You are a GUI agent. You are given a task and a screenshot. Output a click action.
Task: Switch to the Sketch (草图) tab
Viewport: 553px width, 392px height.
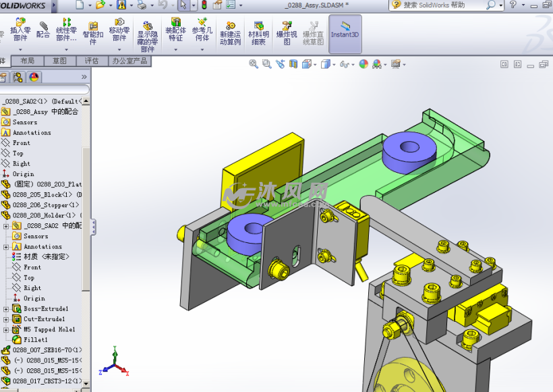point(59,61)
